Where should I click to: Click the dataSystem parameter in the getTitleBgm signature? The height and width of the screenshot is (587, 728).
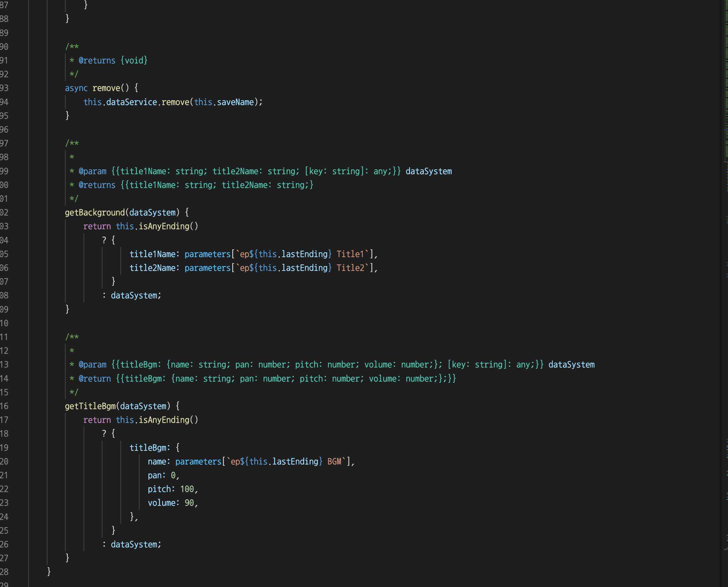tap(143, 406)
